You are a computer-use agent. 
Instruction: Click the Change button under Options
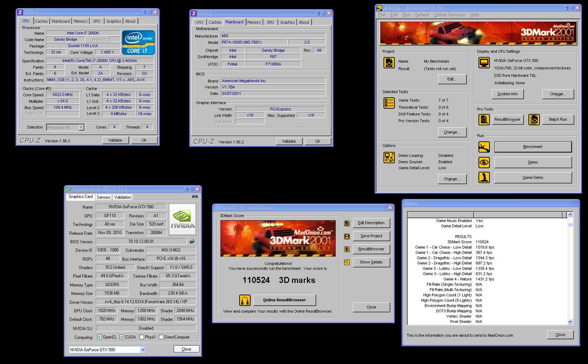click(x=452, y=179)
